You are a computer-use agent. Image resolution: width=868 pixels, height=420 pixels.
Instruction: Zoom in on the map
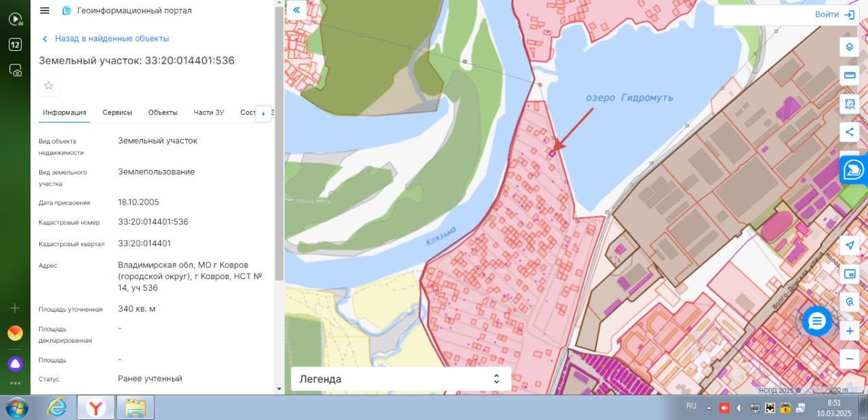[x=850, y=331]
